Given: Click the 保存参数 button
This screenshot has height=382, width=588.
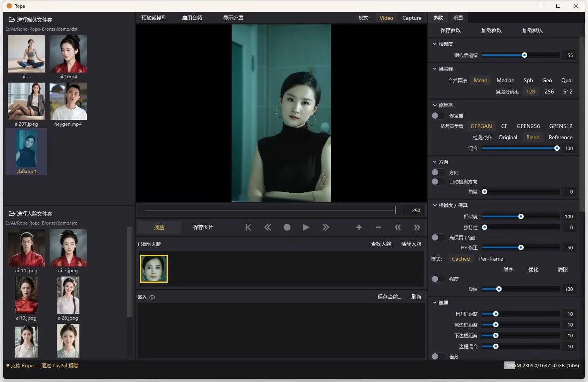Looking at the screenshot, I should [450, 30].
